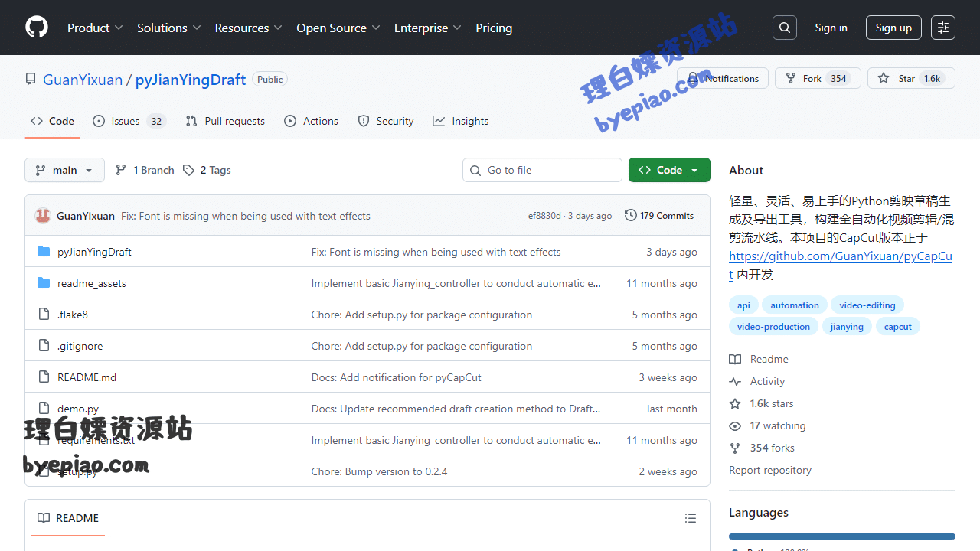The image size is (980, 551).
Task: Click the eye icon next to 17 watching
Action: tap(735, 425)
